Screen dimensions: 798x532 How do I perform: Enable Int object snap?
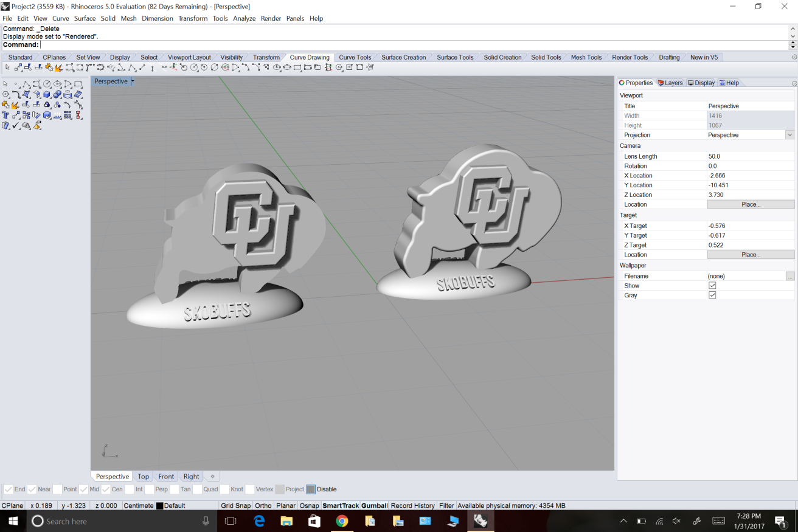click(130, 489)
